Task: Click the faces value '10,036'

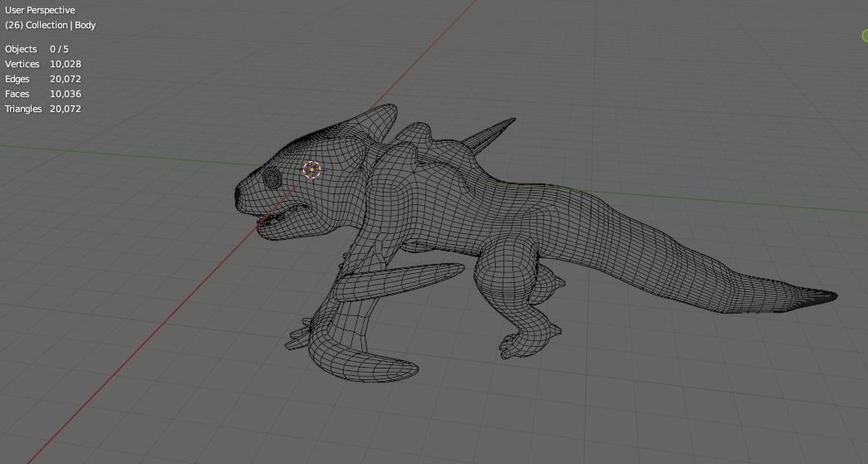Action: [x=66, y=94]
